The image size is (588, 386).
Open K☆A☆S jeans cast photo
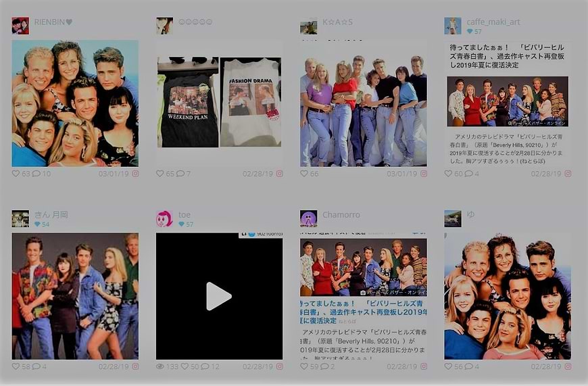click(x=364, y=103)
